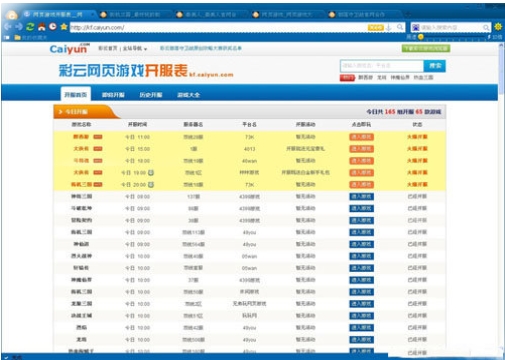Open the 游戏大全 tab
Image resolution: width=505 pixels, height=360 pixels.
pos(189,95)
